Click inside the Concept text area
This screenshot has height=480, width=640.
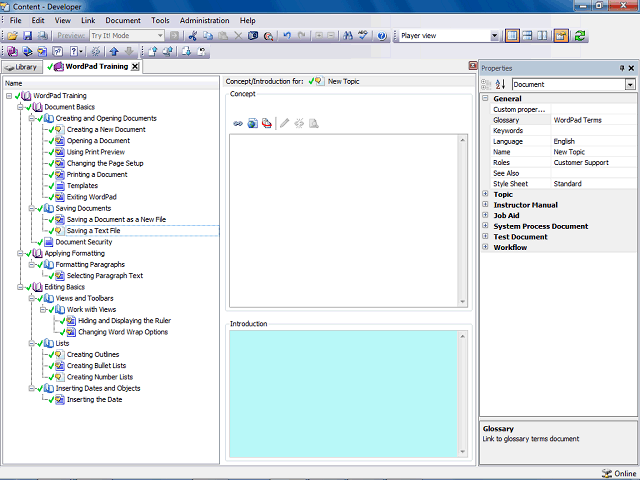pyautogui.click(x=344, y=220)
